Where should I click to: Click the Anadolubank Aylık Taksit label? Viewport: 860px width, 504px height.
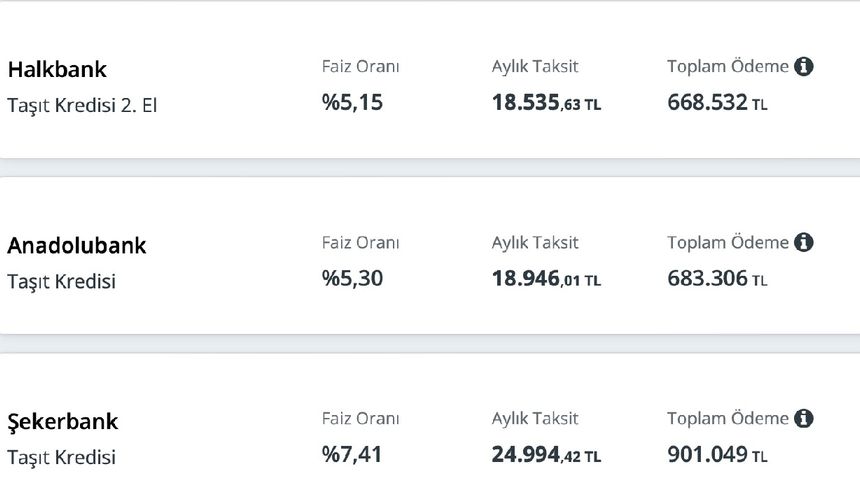pyautogui.click(x=535, y=243)
